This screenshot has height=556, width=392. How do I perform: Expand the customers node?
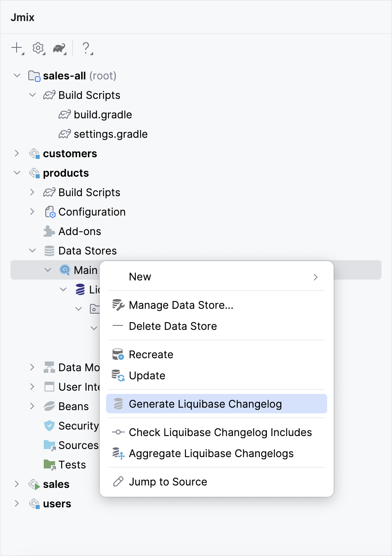pyautogui.click(x=17, y=153)
